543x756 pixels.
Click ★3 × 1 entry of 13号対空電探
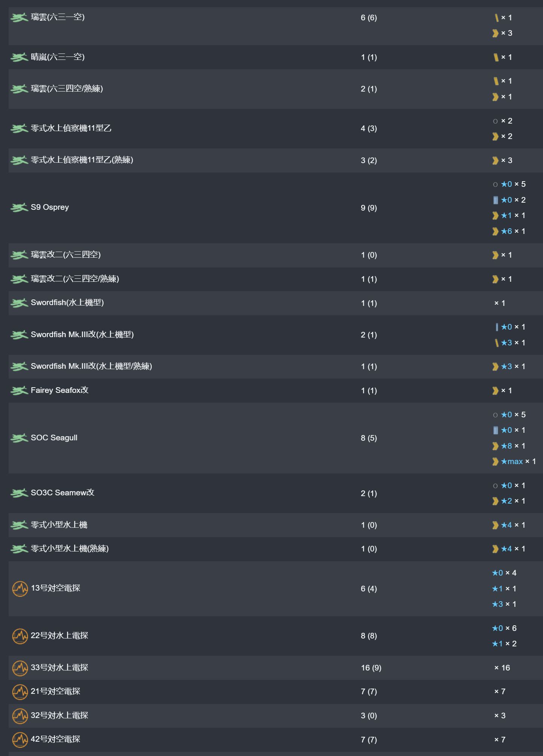tap(504, 604)
